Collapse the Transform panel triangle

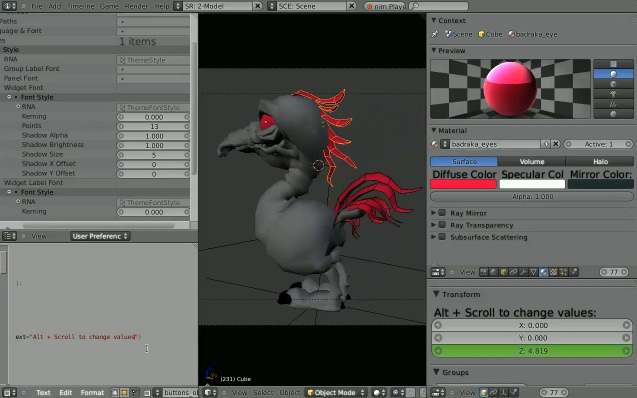(x=436, y=294)
